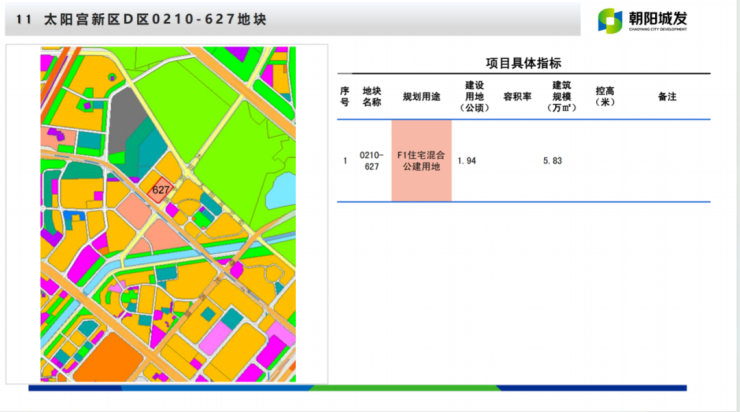
Task: Click the 序号 column header
Action: 345,96
